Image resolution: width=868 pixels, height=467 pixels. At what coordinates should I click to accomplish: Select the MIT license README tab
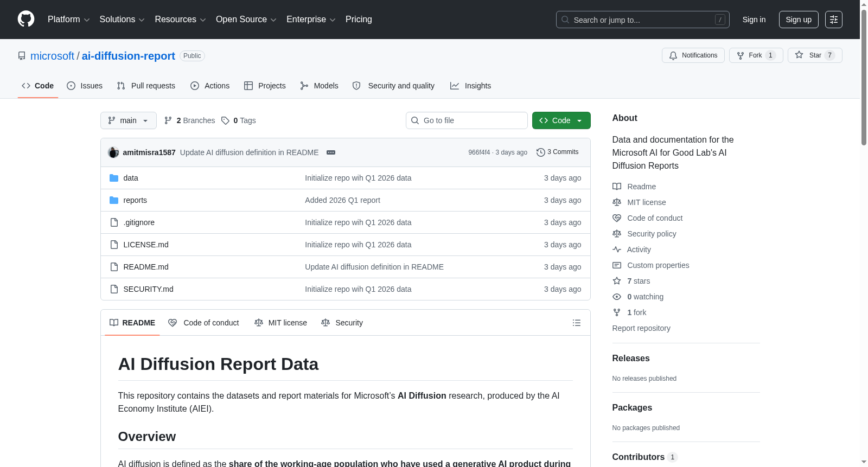[x=280, y=323]
